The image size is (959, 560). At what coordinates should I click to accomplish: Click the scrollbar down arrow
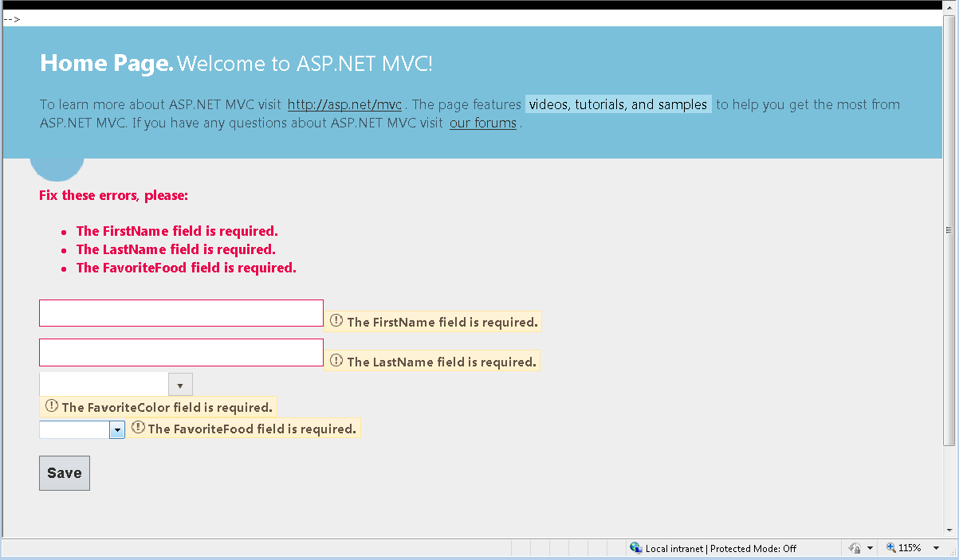point(949,530)
